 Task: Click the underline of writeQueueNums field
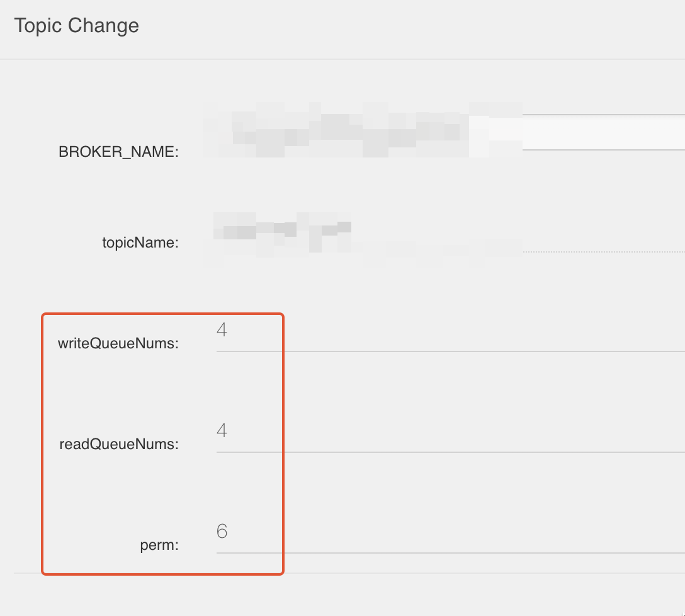[450, 351]
